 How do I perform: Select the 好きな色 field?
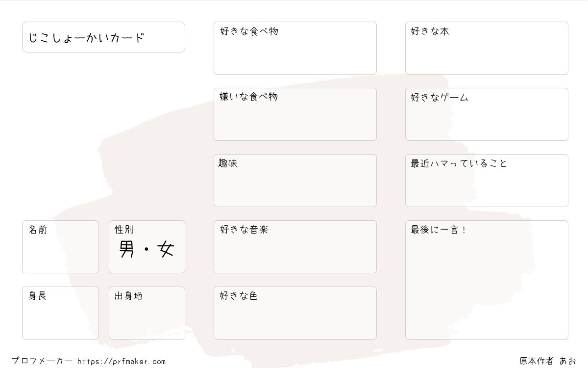(x=295, y=313)
